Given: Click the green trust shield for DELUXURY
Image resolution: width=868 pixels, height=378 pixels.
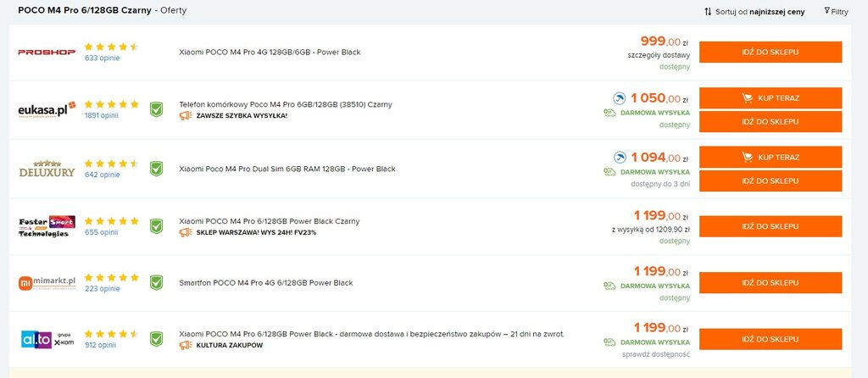Looking at the screenshot, I should (157, 169).
